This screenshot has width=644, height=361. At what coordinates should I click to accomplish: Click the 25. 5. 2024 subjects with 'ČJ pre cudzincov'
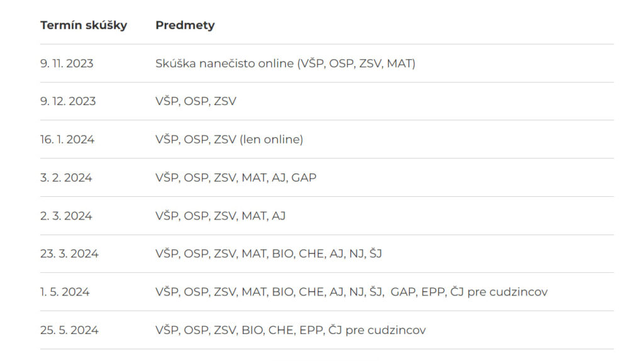coord(291,330)
